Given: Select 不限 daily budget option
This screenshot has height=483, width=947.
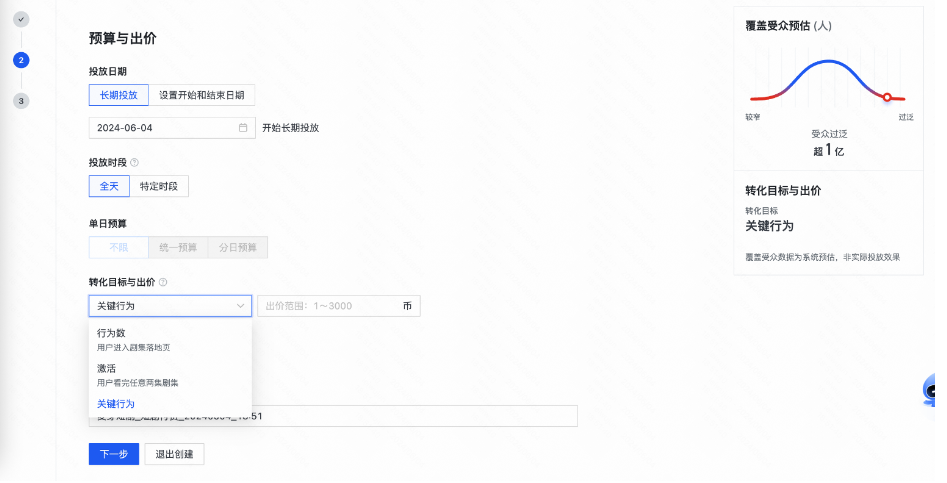Looking at the screenshot, I should pyautogui.click(x=118, y=248).
